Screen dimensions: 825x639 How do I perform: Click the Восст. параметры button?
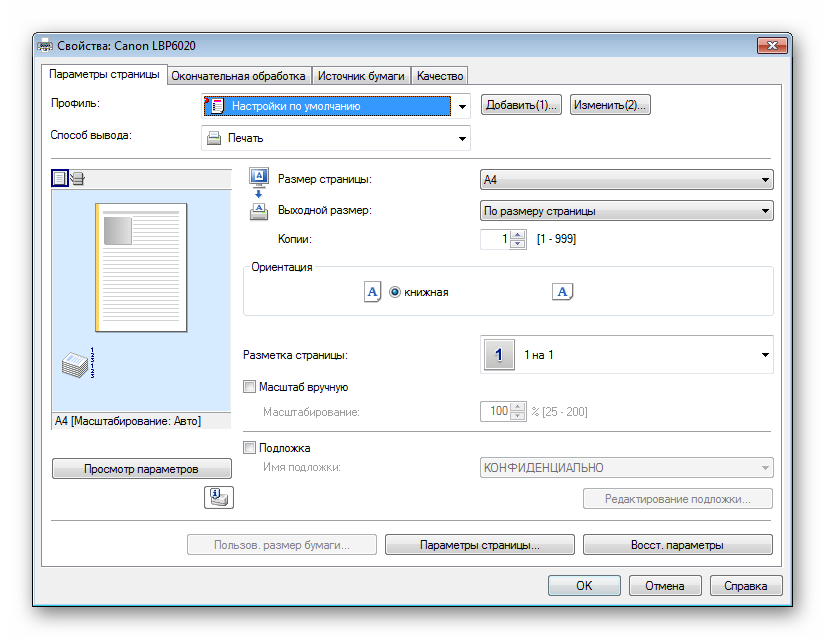tap(677, 545)
